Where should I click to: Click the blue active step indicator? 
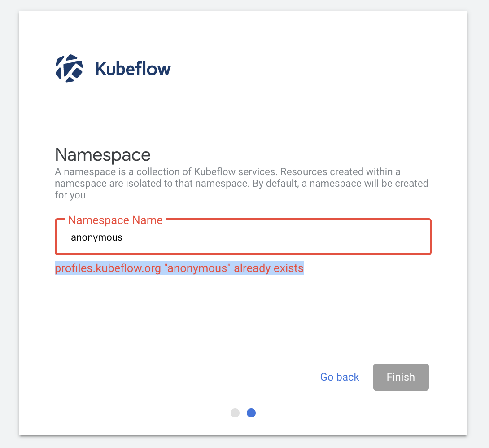(x=251, y=413)
